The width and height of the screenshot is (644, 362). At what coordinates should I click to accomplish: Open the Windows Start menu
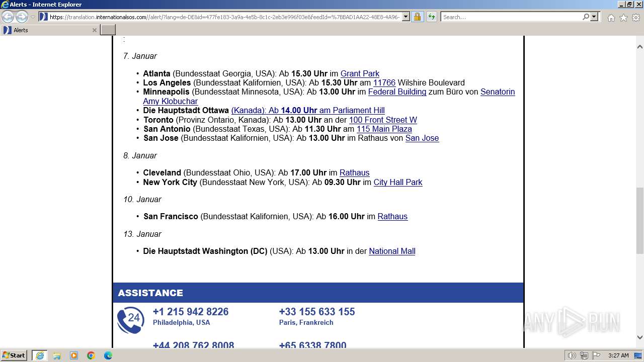[14, 355]
